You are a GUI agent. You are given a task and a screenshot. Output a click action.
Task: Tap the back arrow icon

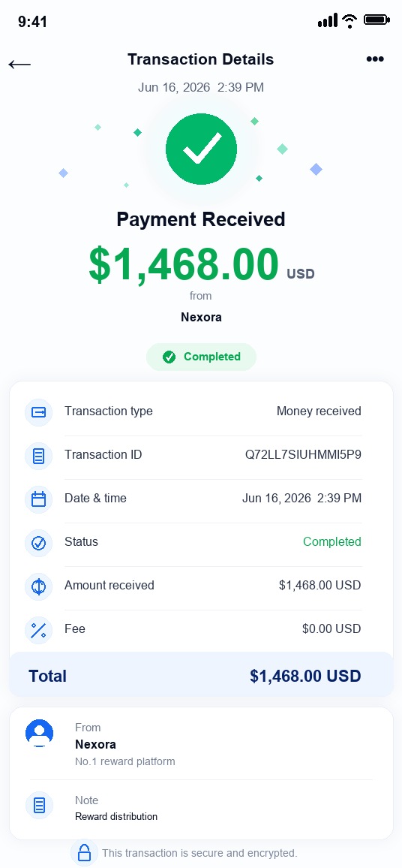pyautogui.click(x=20, y=65)
